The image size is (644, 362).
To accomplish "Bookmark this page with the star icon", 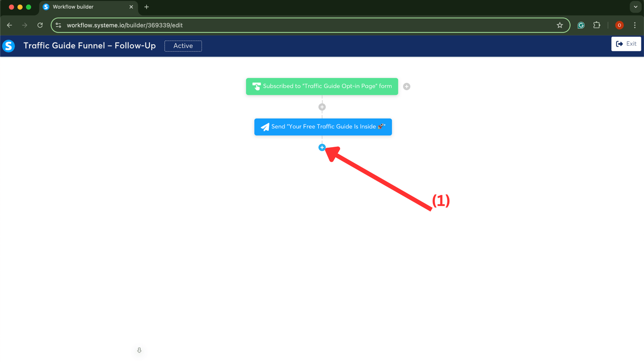I will (560, 25).
